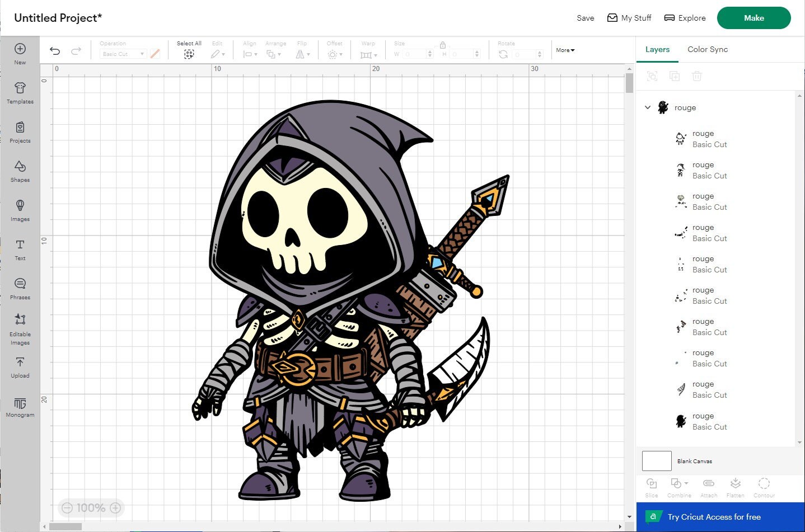Lock the size aspect ratio
Image resolution: width=805 pixels, height=532 pixels.
coord(442,45)
